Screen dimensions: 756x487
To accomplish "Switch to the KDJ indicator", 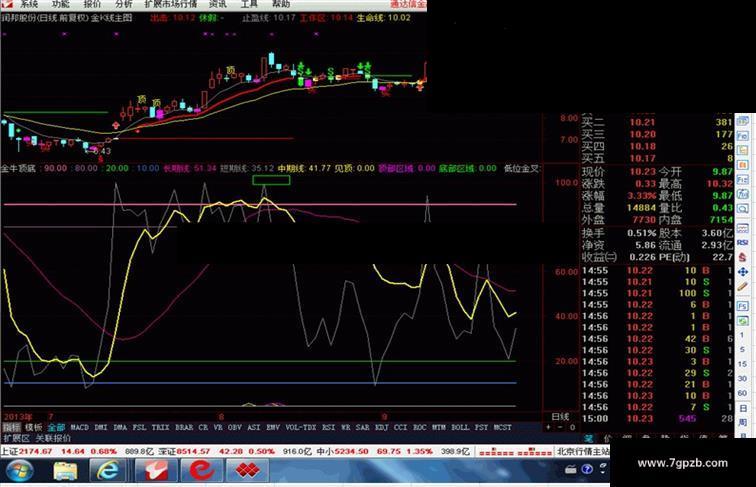I will click(381, 427).
